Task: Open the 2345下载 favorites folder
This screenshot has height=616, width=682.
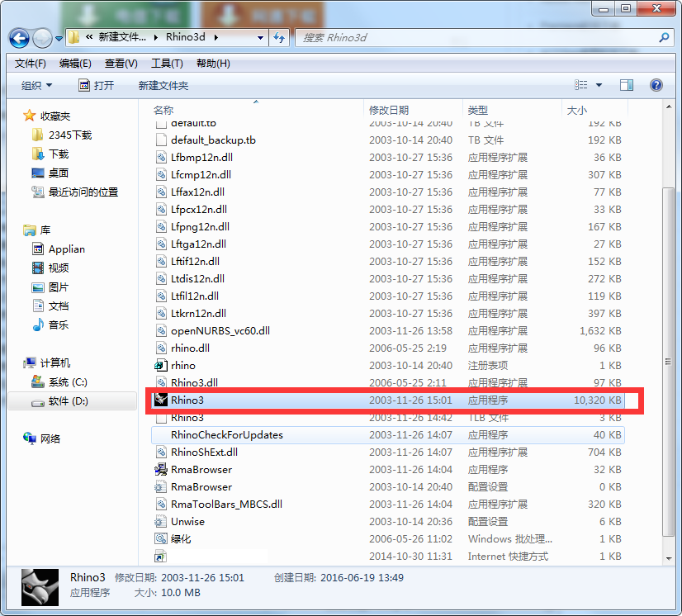Action: 70,135
